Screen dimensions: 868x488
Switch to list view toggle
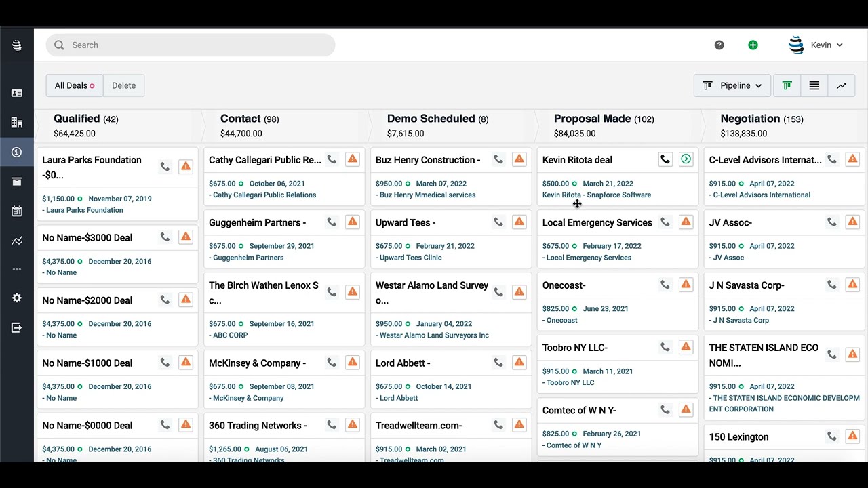tap(814, 85)
